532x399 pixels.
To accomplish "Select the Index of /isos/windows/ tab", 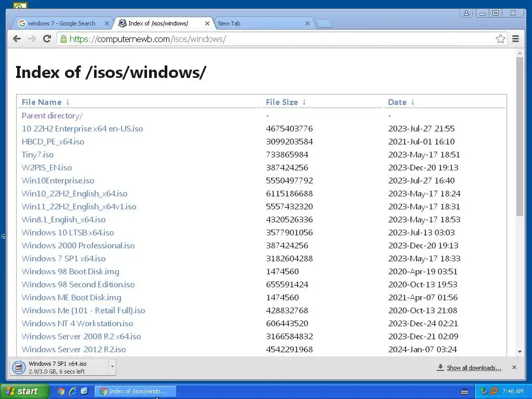I will tap(163, 23).
